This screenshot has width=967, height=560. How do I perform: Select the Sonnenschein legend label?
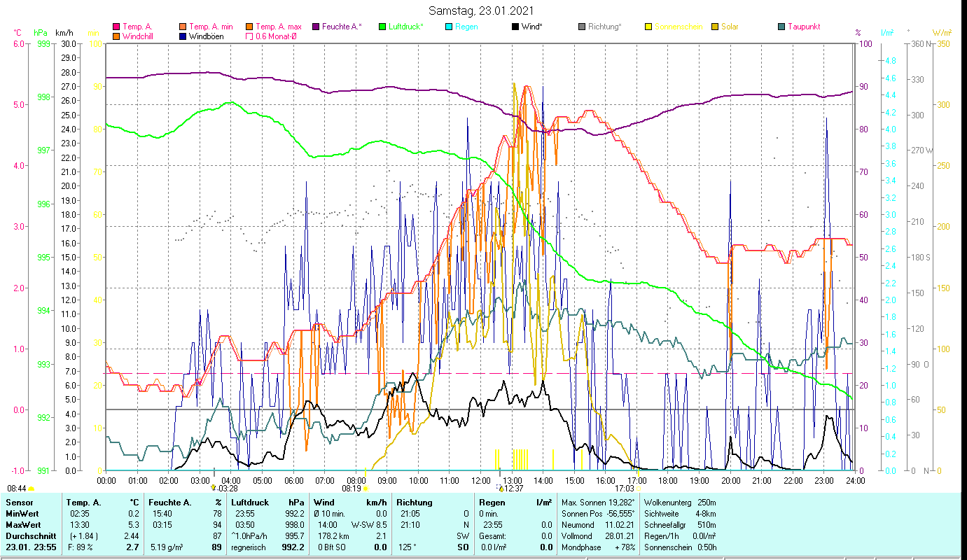pos(679,27)
